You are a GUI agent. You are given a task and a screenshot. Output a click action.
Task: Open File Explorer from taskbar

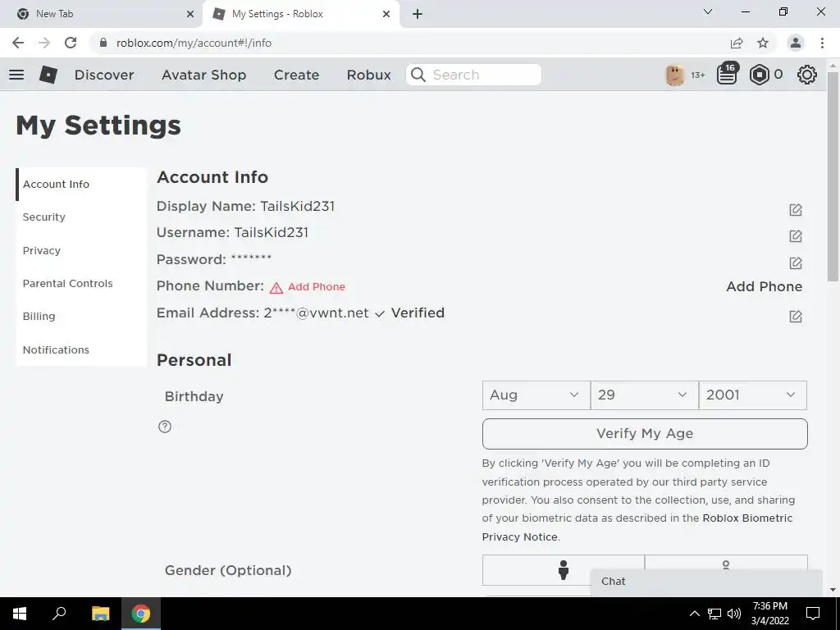click(100, 614)
